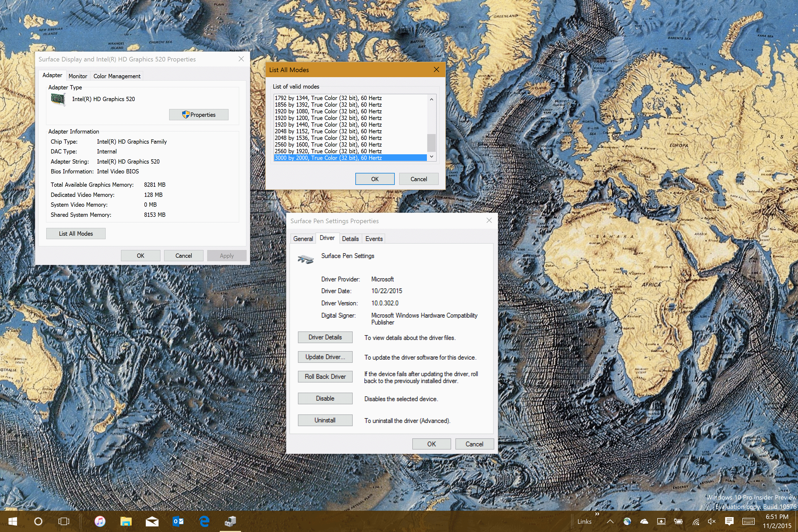This screenshot has width=798, height=532.
Task: Uninstall the Surface Pen driver
Action: pyautogui.click(x=325, y=420)
